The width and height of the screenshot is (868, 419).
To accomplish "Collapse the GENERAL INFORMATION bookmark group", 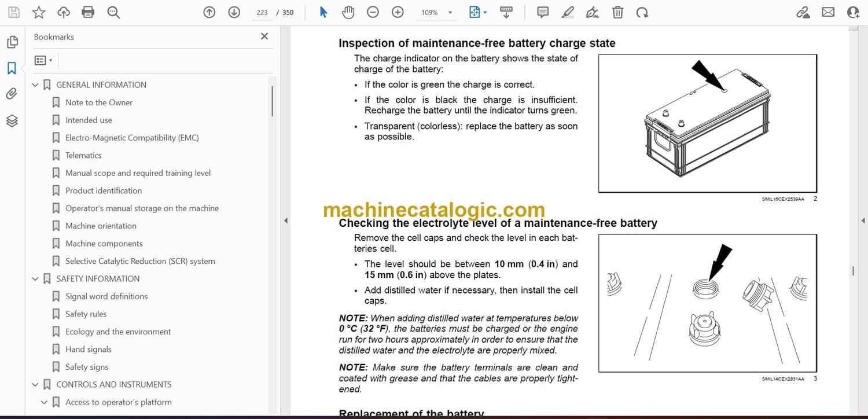I will tap(35, 85).
